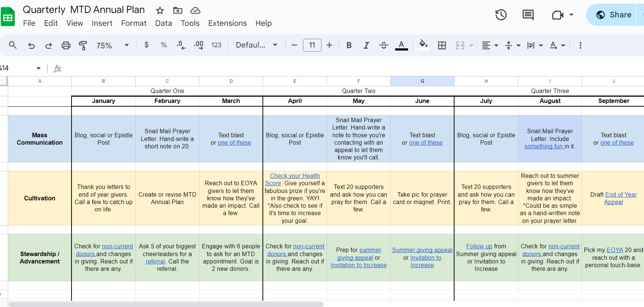Open the Check your Health Score link
The image size is (644, 307).
pyautogui.click(x=295, y=176)
